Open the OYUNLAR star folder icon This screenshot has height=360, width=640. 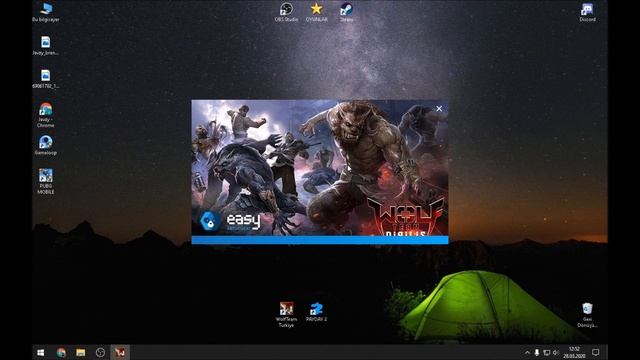[x=316, y=12]
